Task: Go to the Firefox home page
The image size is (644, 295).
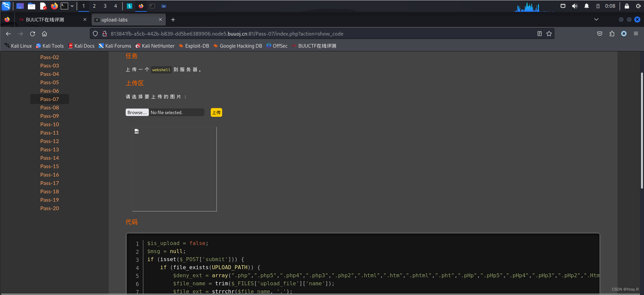Action: [x=44, y=34]
